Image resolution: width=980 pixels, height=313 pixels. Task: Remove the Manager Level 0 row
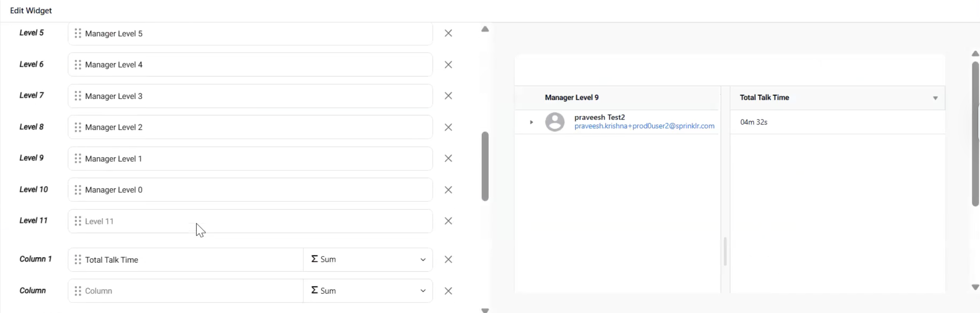pyautogui.click(x=448, y=190)
